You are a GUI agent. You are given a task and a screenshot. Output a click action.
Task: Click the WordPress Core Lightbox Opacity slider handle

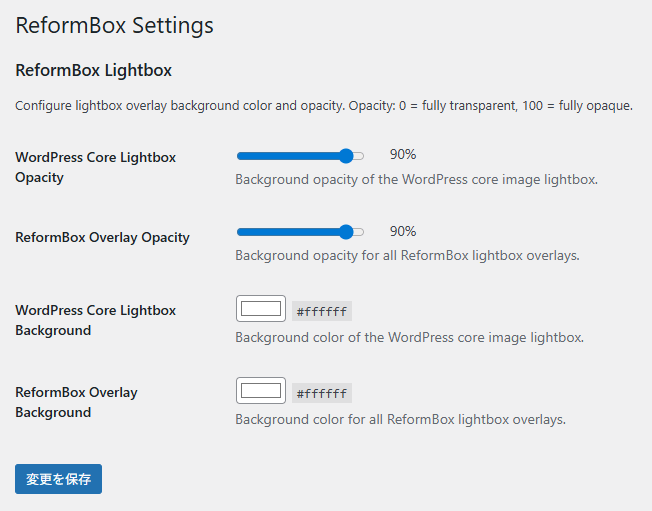(347, 156)
